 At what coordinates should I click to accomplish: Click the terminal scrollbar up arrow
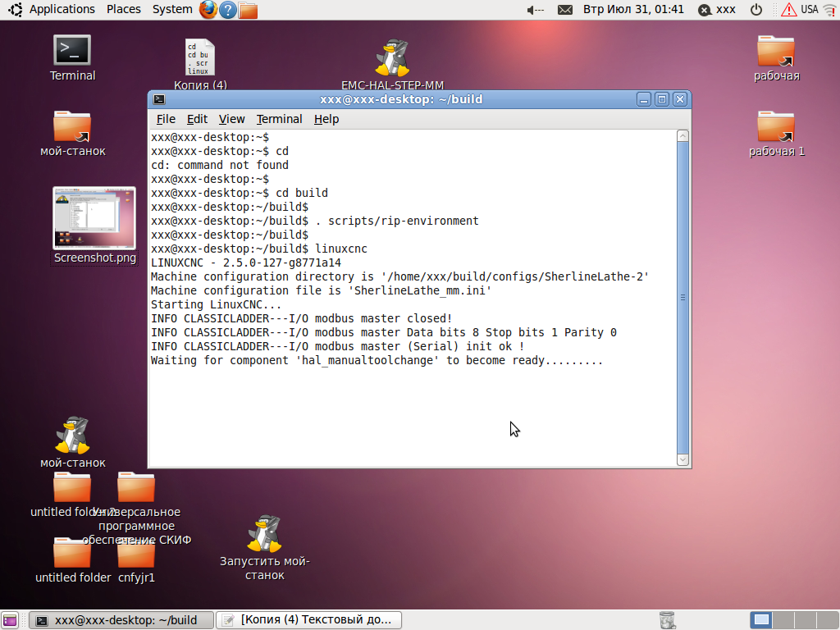pyautogui.click(x=682, y=136)
